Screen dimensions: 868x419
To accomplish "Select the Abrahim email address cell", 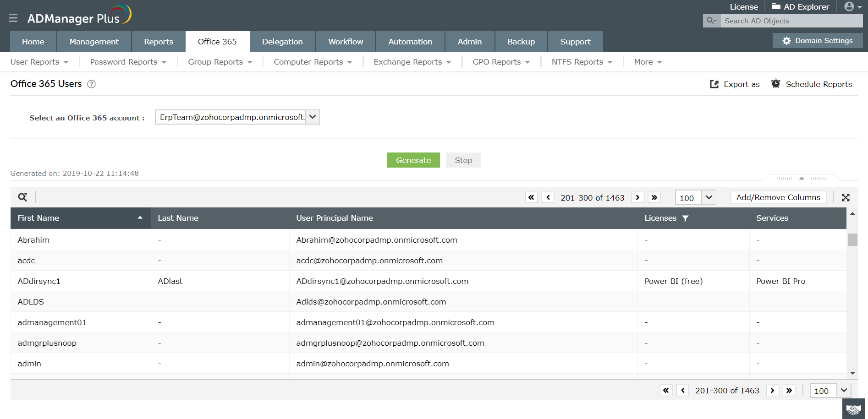I will coord(463,240).
